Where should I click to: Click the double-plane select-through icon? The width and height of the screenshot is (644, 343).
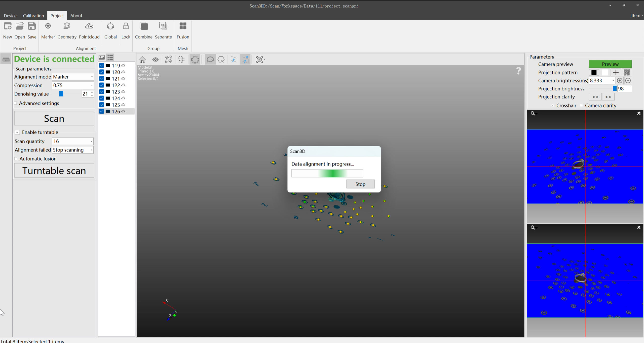point(245,60)
